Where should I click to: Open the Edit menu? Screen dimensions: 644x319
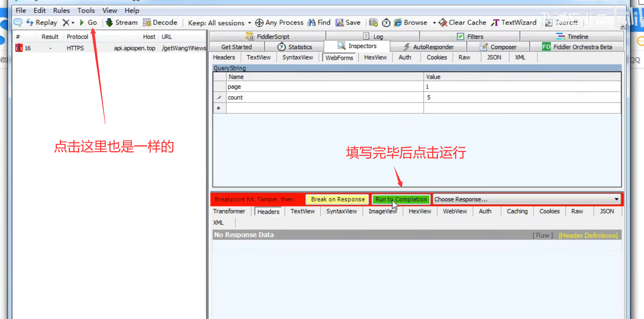point(39,10)
